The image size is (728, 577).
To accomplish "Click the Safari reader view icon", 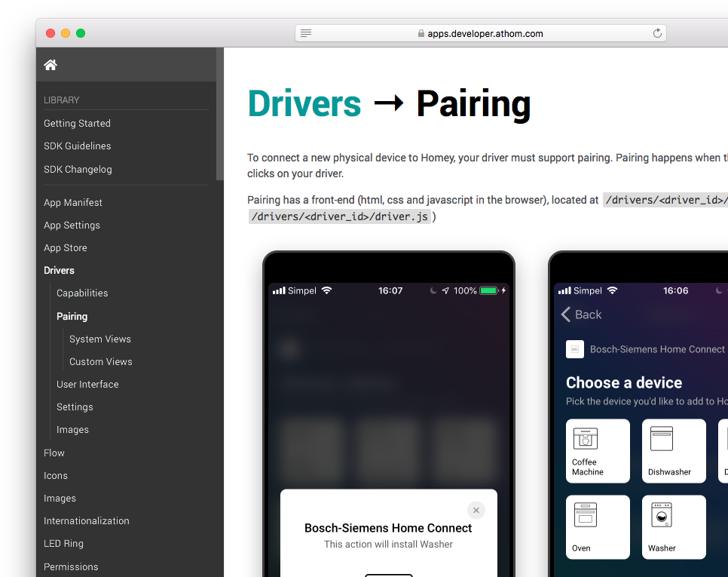I will (x=306, y=33).
